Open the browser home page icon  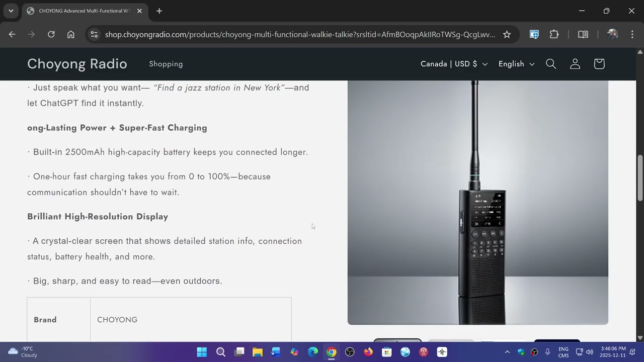pos(71,34)
